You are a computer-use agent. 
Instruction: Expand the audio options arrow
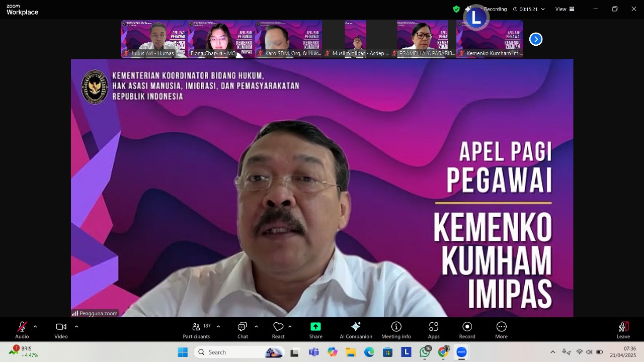[x=35, y=327]
